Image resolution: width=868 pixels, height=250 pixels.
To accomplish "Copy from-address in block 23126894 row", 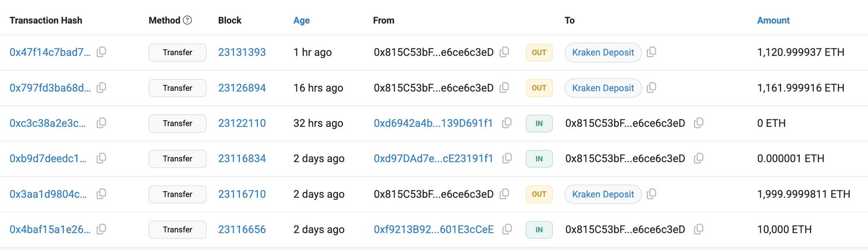I will click(504, 88).
